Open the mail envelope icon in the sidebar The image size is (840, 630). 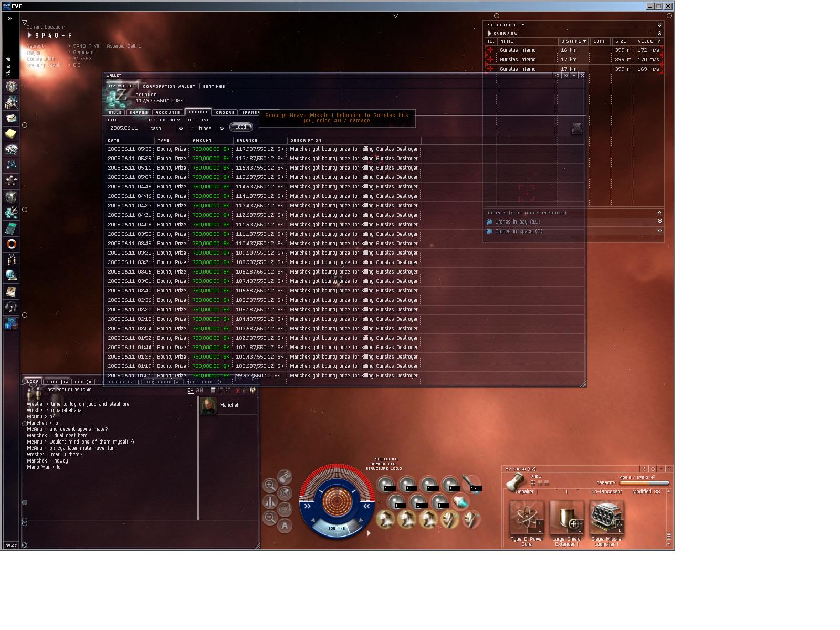pyautogui.click(x=12, y=118)
